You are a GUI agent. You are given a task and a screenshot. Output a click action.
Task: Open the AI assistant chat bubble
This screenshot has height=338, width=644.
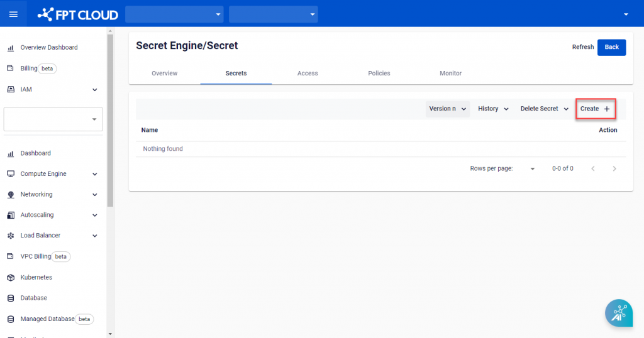tap(618, 313)
